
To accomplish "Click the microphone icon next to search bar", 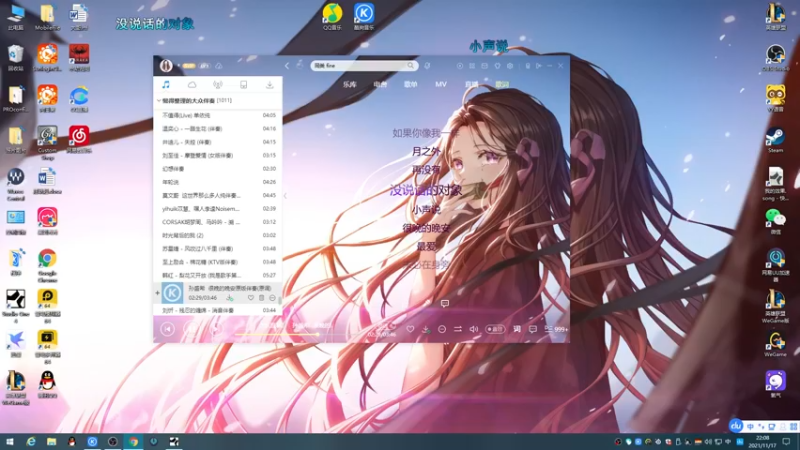I will [x=427, y=66].
